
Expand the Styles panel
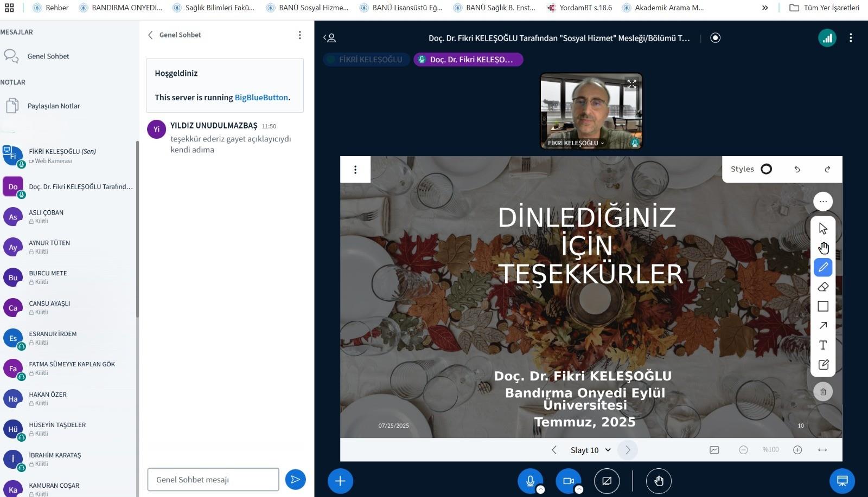[742, 169]
